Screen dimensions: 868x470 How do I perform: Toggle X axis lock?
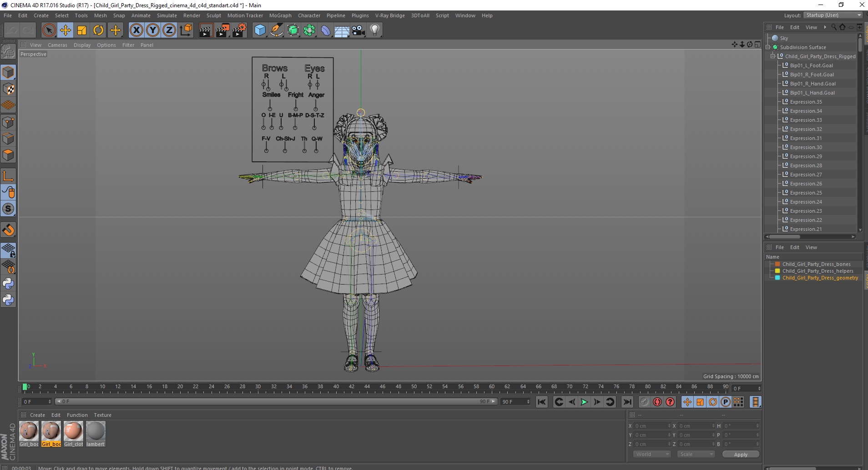coord(136,30)
